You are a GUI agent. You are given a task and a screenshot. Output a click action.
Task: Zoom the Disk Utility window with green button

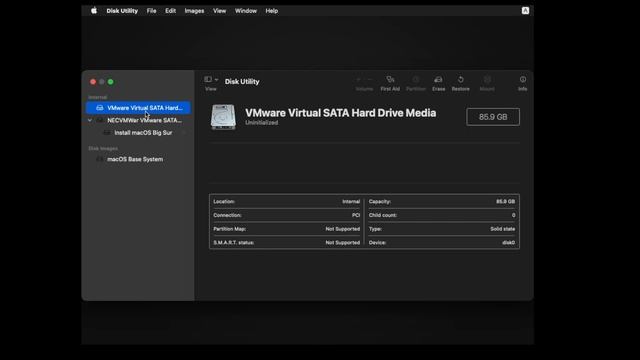(111, 82)
